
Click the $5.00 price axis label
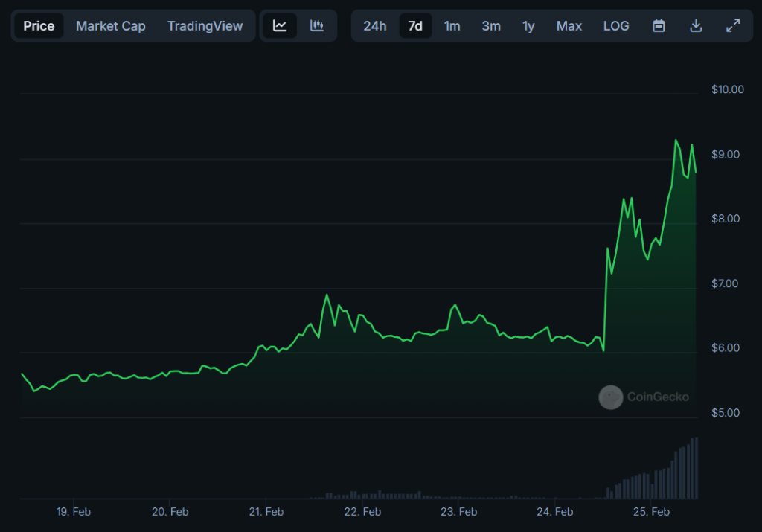726,413
